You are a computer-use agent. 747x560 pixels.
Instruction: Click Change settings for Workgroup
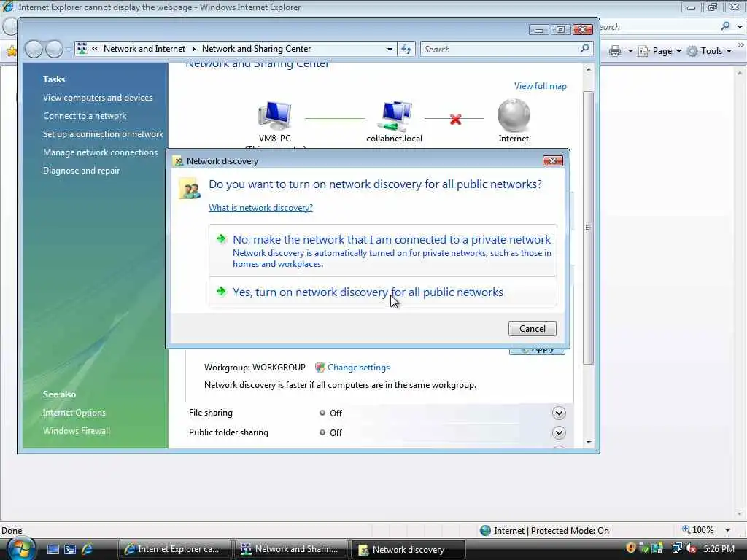tap(359, 367)
